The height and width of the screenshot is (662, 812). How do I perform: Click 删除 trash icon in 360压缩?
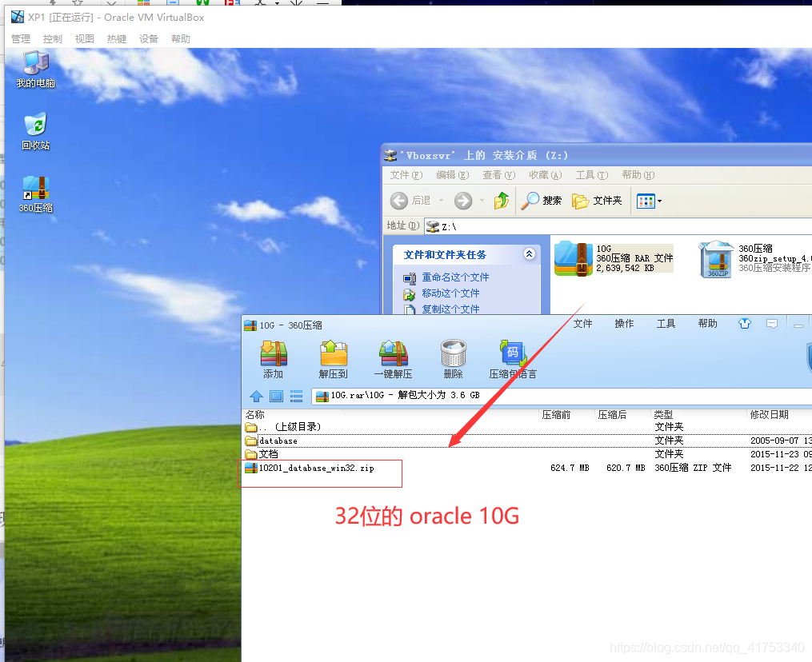point(453,359)
